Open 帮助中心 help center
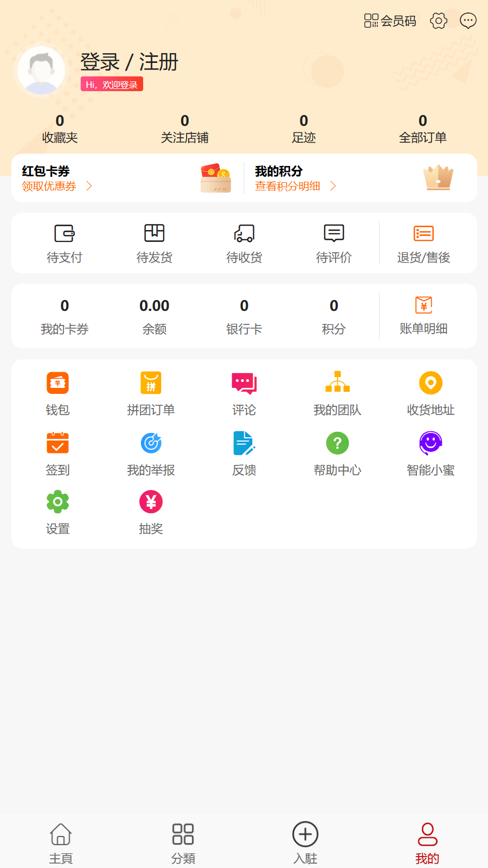Image resolution: width=488 pixels, height=868 pixels. [337, 454]
